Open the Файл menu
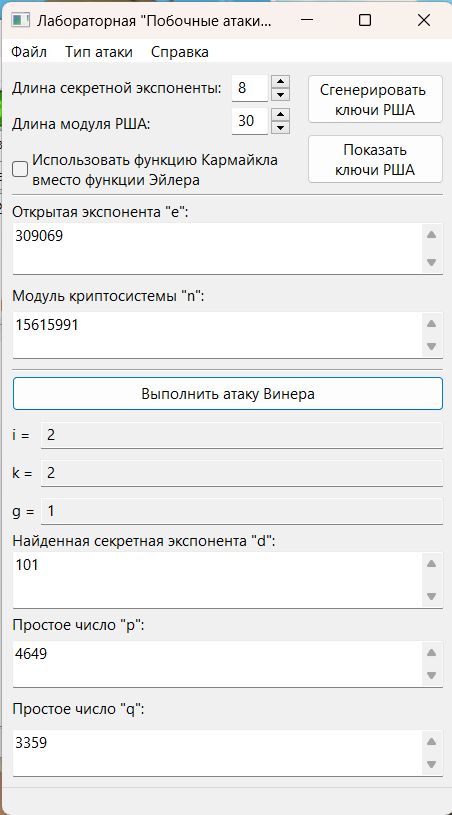Image resolution: width=452 pixels, height=815 pixels. (29, 52)
